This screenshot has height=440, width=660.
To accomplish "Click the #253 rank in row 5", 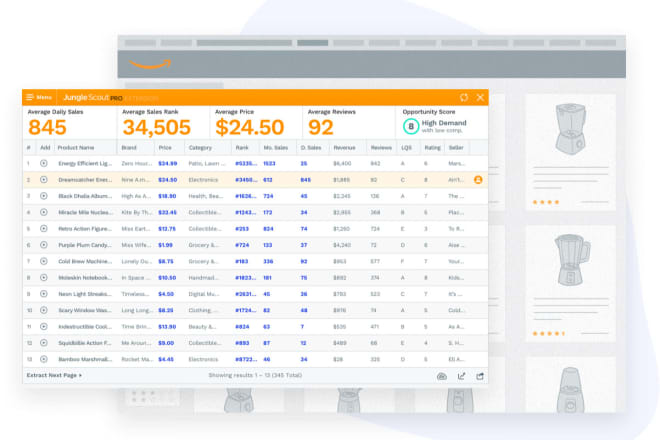I will pos(242,229).
